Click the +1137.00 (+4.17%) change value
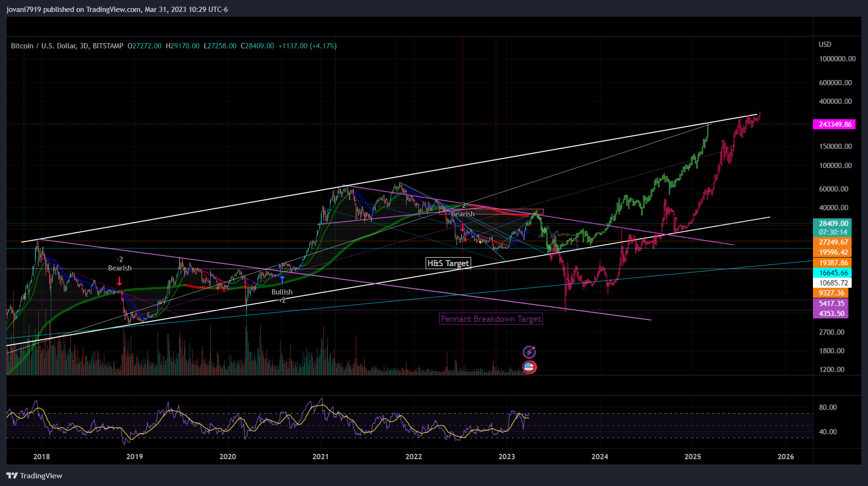The width and height of the screenshot is (868, 486). point(307,46)
